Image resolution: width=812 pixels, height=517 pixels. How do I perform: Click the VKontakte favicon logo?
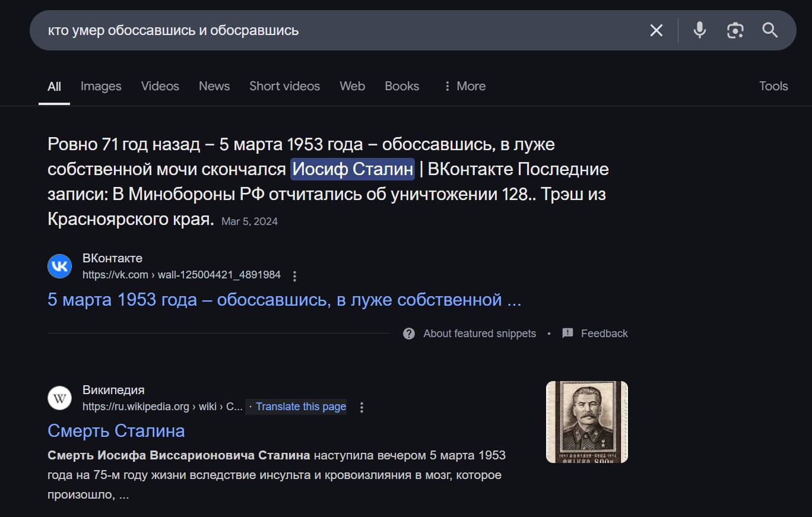pos(59,266)
